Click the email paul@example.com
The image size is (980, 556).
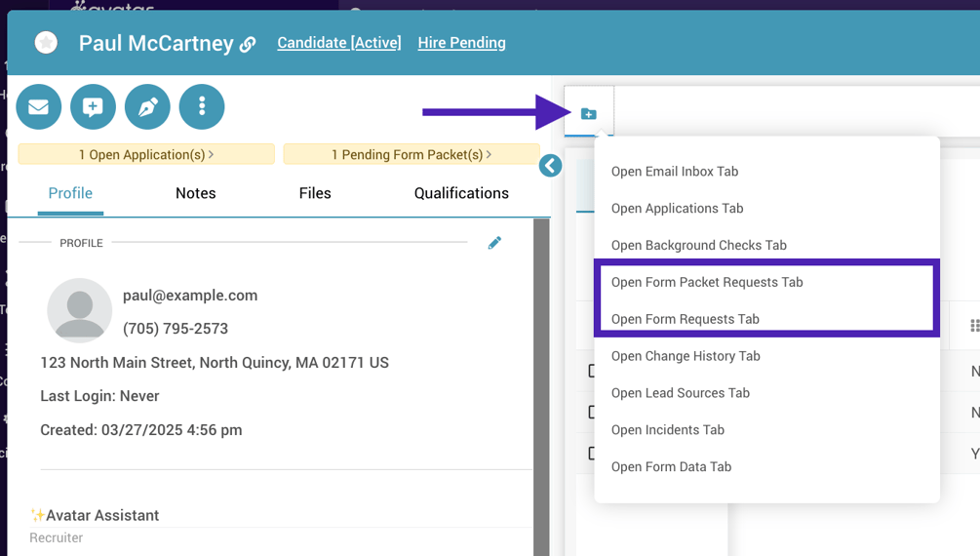[190, 296]
